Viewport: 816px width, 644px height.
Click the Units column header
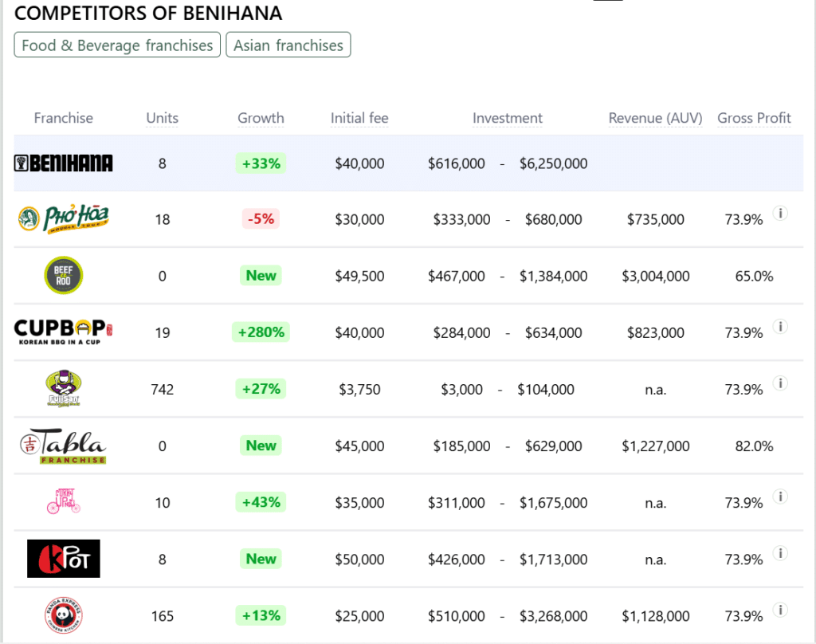[163, 118]
